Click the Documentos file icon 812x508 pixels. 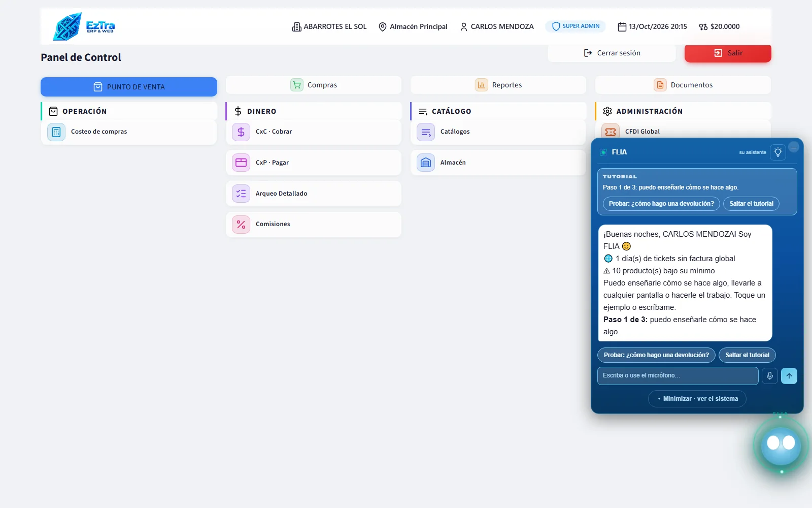[x=660, y=85]
